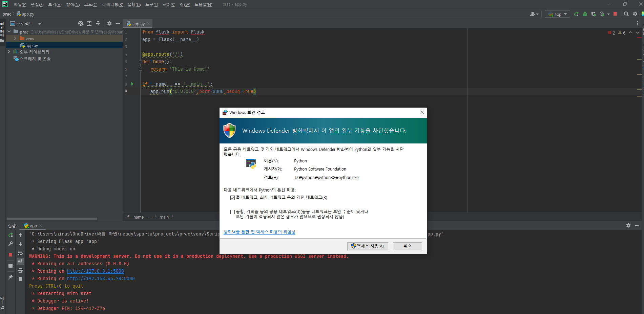
Task: Collapse all nodes in Project panel
Action: [x=98, y=23]
